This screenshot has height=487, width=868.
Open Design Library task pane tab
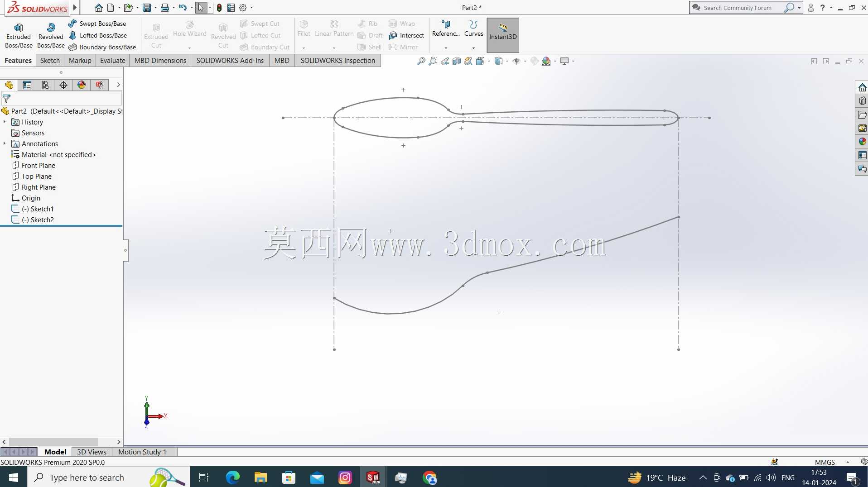click(x=862, y=101)
